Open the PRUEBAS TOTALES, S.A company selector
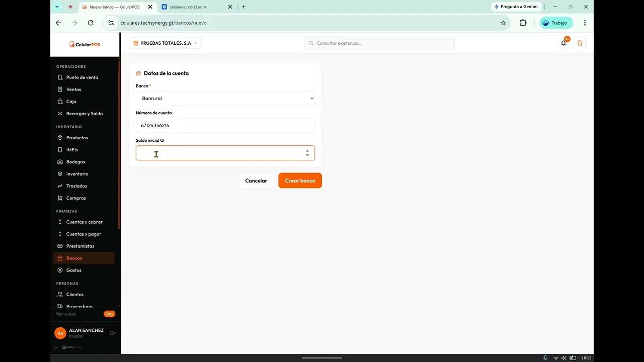This screenshot has width=644, height=362. click(166, 43)
